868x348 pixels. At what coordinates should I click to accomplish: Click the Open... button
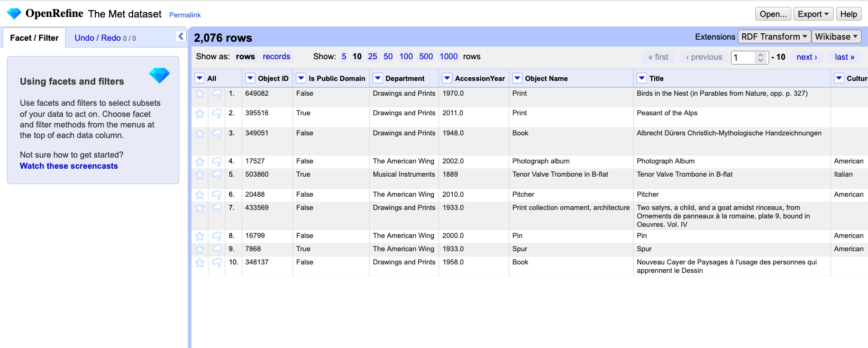pos(773,14)
